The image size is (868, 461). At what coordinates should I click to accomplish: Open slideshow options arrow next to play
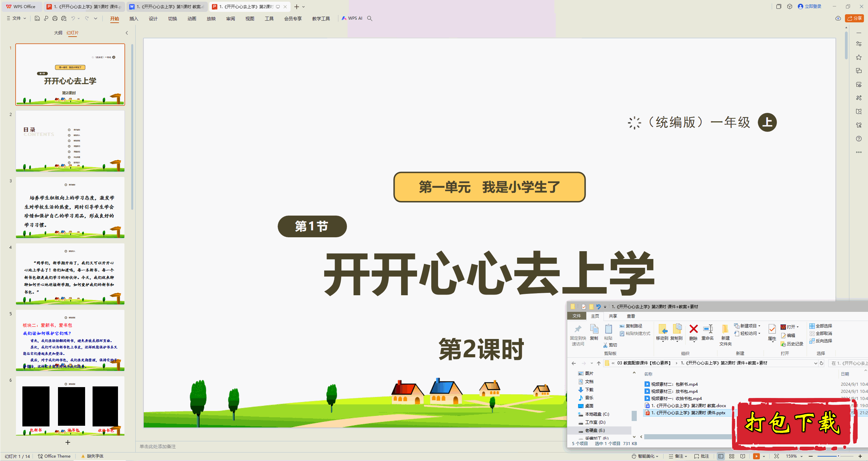[764, 456]
